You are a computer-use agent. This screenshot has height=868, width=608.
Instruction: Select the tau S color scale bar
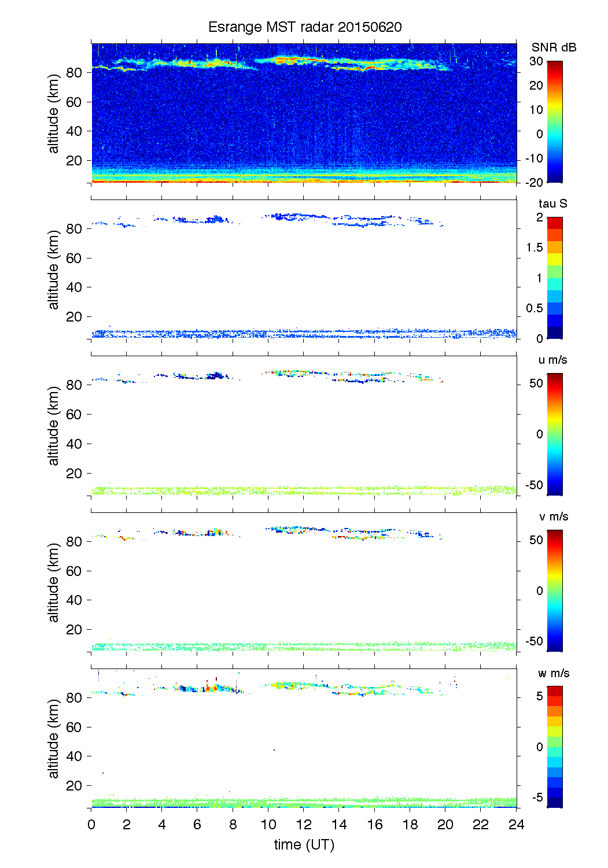[x=554, y=278]
